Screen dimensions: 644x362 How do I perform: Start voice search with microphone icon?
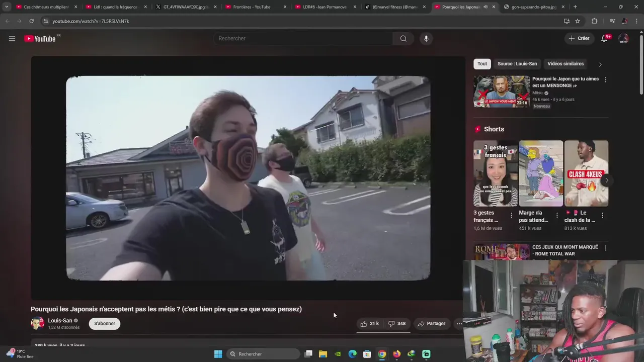(426, 38)
